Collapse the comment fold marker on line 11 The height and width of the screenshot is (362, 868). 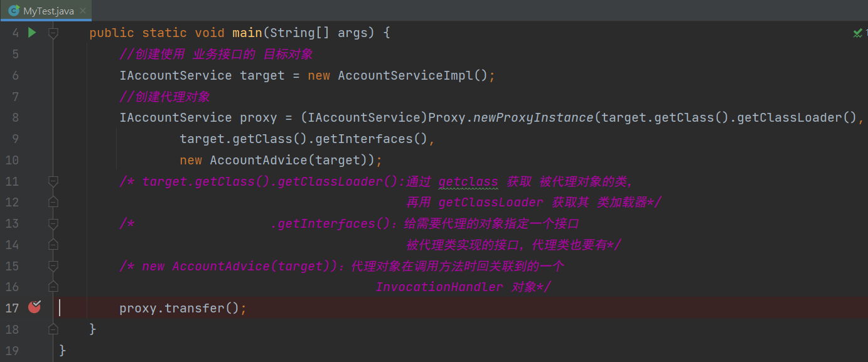[53, 181]
